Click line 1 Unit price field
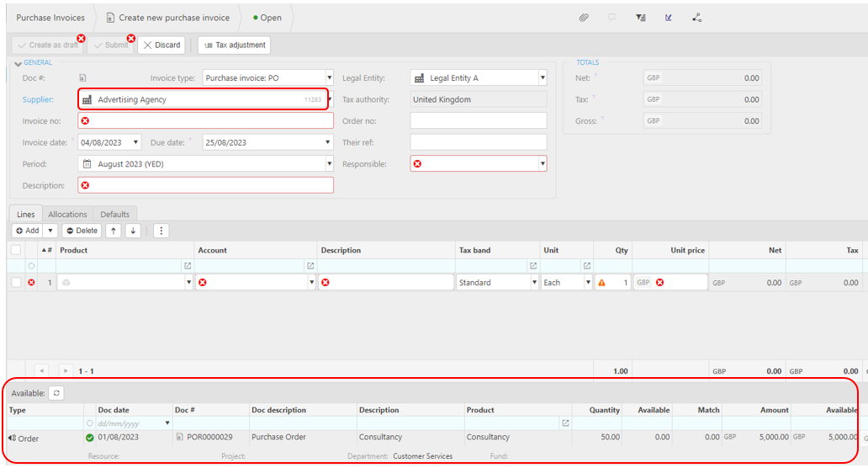 click(x=670, y=283)
